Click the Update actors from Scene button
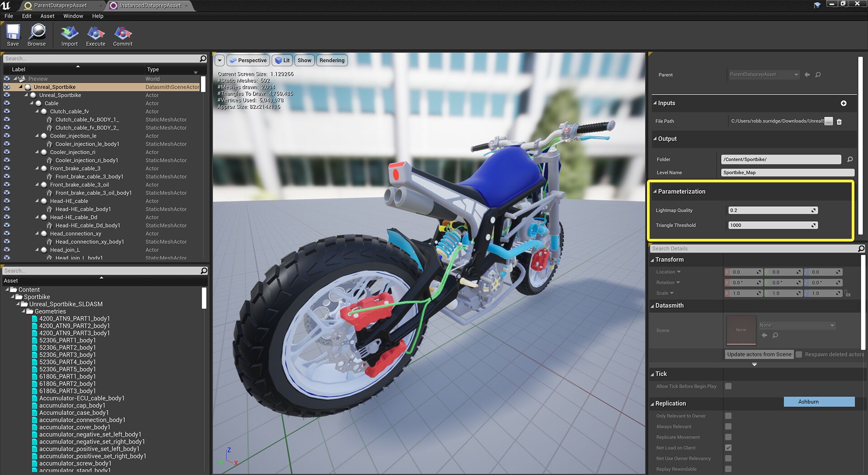 point(759,355)
